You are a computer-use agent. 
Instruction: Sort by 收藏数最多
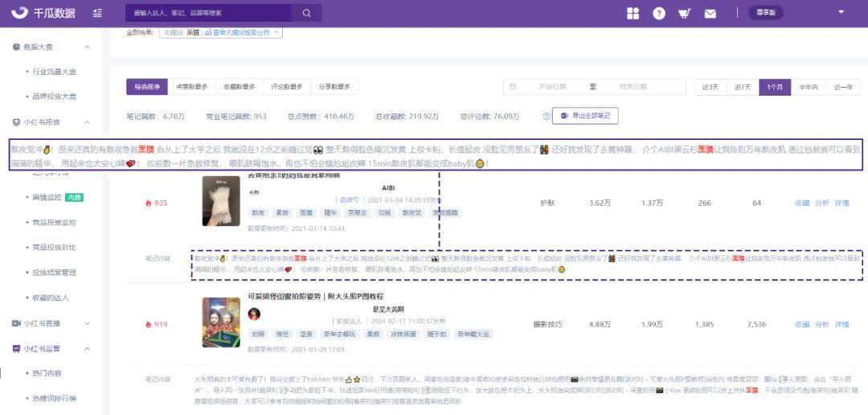pyautogui.click(x=240, y=87)
